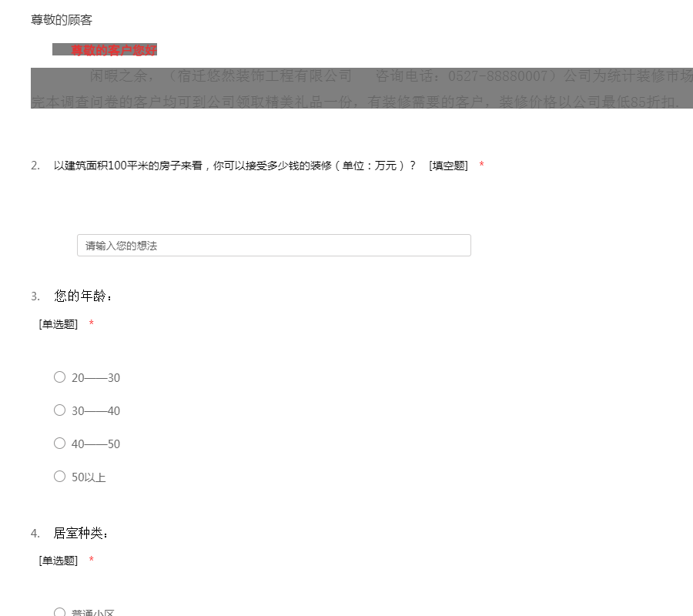Click the '20——30' option label text
The height and width of the screenshot is (616, 693).
click(x=95, y=378)
